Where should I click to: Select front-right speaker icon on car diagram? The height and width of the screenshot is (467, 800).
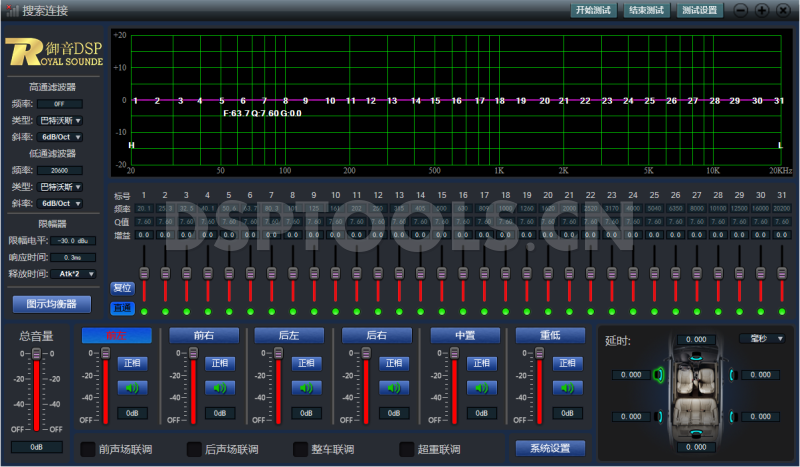[733, 375]
